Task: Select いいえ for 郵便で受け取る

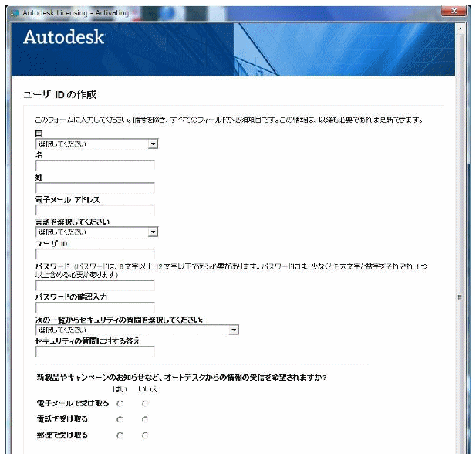Action: [x=145, y=435]
